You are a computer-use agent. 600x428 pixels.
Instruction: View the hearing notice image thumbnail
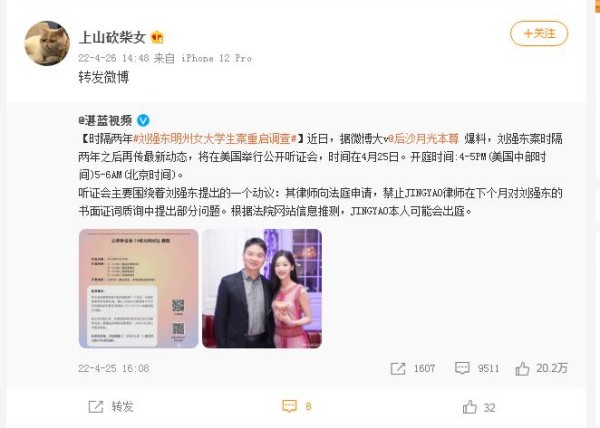139,288
